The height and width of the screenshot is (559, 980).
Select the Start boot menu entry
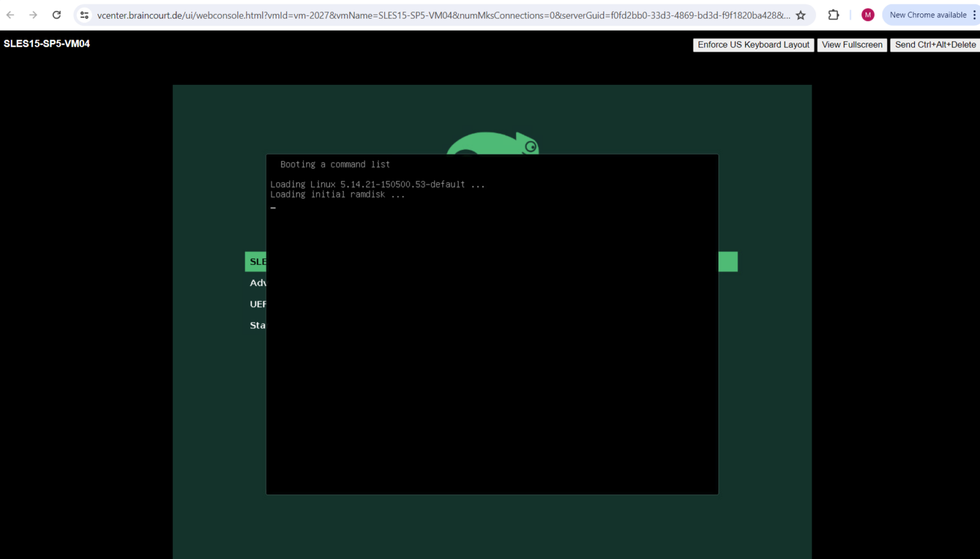[257, 325]
